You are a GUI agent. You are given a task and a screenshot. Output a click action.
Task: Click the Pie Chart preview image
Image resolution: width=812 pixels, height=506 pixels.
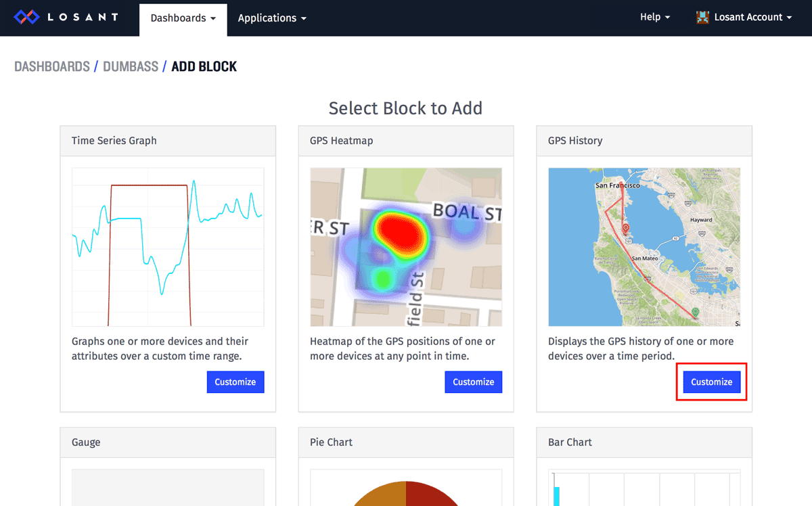click(406, 488)
